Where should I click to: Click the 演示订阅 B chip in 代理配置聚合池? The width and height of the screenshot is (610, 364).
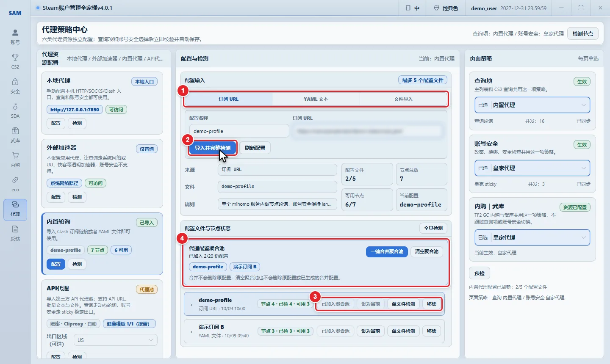[x=245, y=267]
